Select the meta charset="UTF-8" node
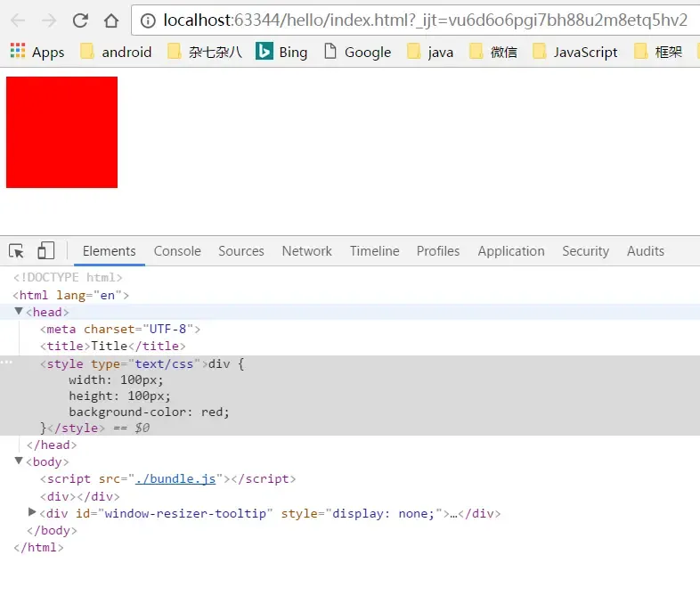 pos(120,329)
